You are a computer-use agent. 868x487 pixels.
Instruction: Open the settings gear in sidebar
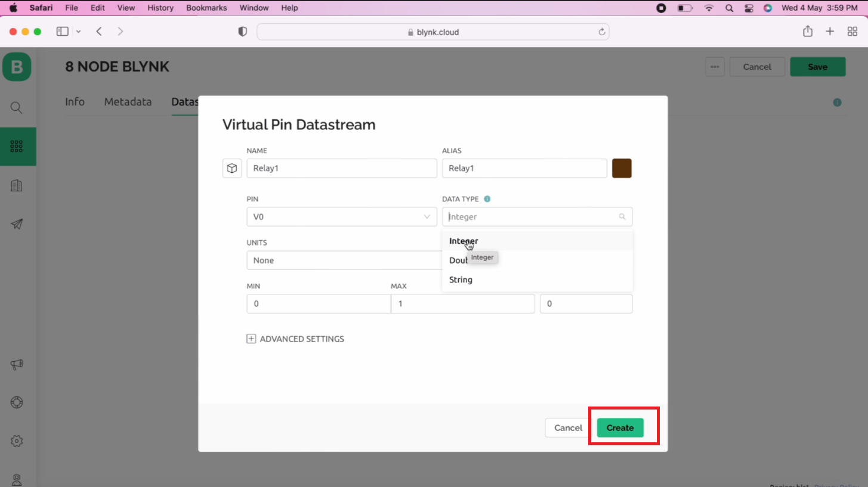[x=17, y=441]
